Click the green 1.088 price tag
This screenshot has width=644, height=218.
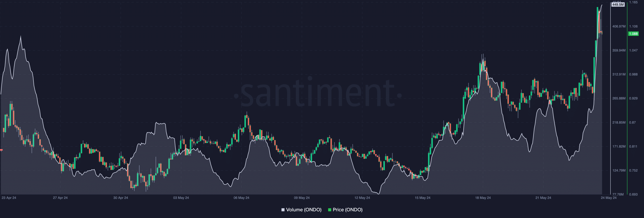pos(633,34)
